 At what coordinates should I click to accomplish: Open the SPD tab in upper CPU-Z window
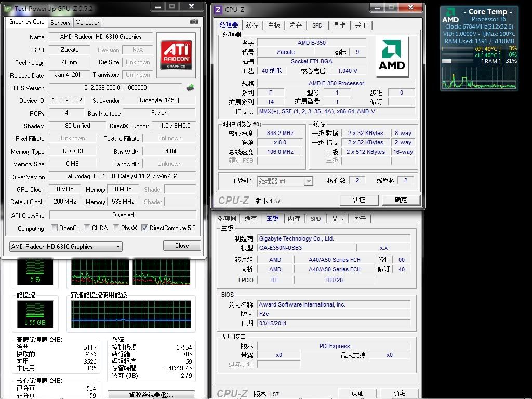pyautogui.click(x=317, y=25)
